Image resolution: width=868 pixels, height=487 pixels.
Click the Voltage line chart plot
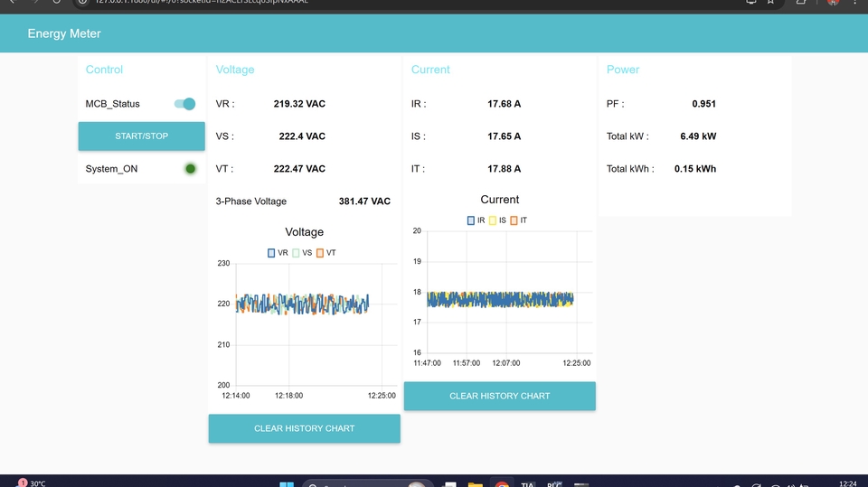pos(316,324)
